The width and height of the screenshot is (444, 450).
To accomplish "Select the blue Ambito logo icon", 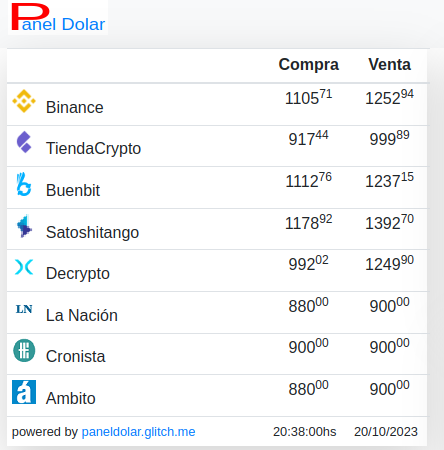I will pos(24,392).
